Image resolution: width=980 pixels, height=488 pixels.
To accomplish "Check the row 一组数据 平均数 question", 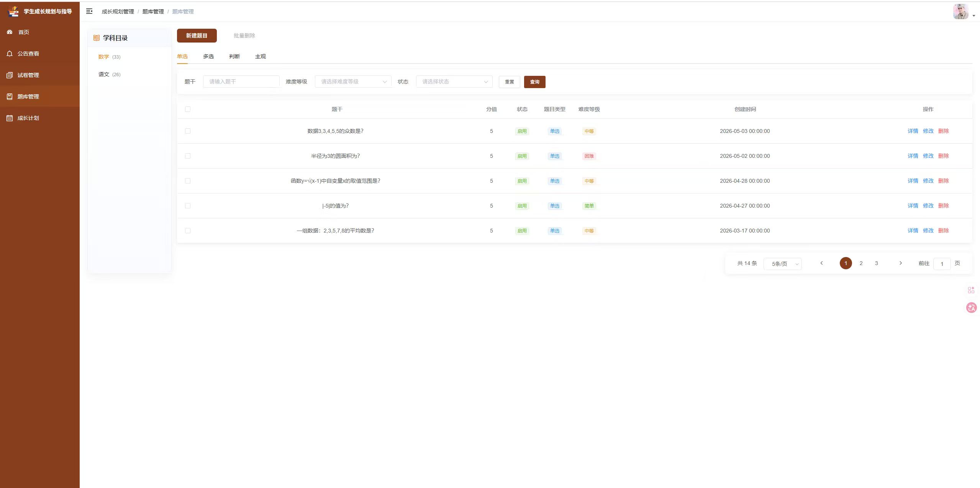I will pyautogui.click(x=188, y=231).
